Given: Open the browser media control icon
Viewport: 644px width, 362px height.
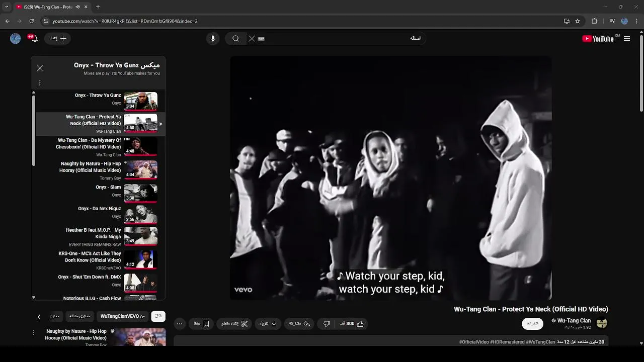Looking at the screenshot, I should [612, 21].
